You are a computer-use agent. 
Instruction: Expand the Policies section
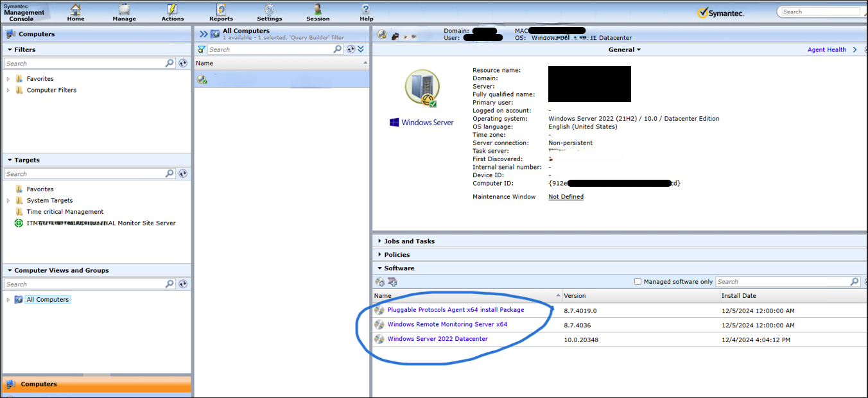click(x=396, y=255)
